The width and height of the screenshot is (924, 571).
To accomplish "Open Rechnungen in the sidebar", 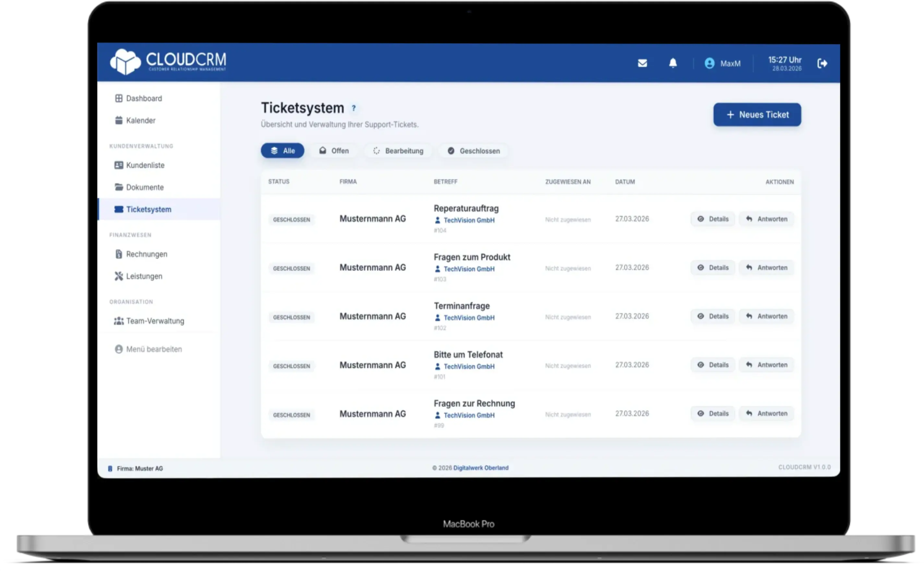I will tap(159, 254).
